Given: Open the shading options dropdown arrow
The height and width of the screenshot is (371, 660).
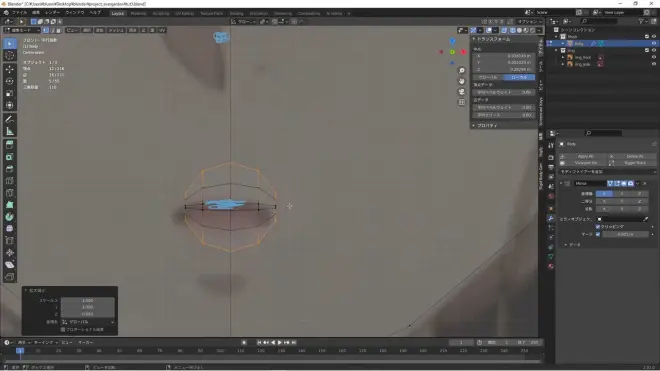Looking at the screenshot, I should [539, 30].
